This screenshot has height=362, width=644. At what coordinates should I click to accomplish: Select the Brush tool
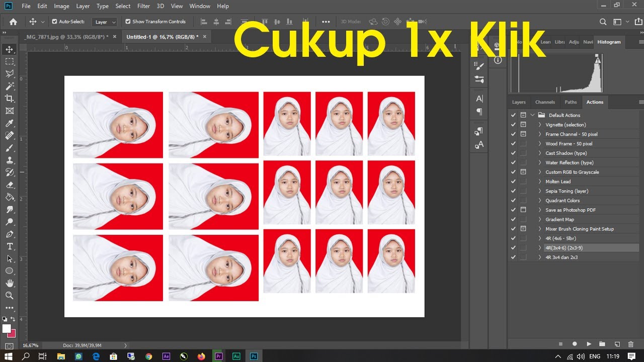tap(9, 148)
